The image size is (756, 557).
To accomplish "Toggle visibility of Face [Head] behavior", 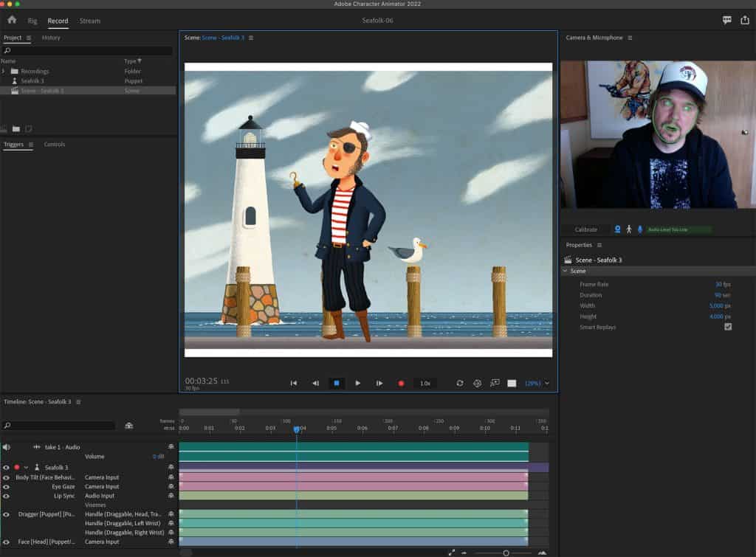I will pyautogui.click(x=6, y=542).
